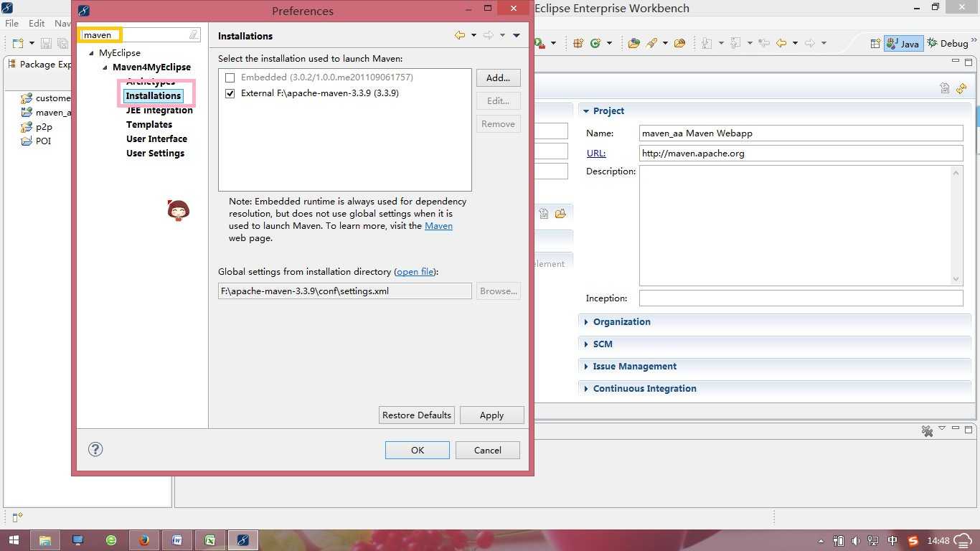
Task: Click the open file link
Action: pyautogui.click(x=415, y=272)
